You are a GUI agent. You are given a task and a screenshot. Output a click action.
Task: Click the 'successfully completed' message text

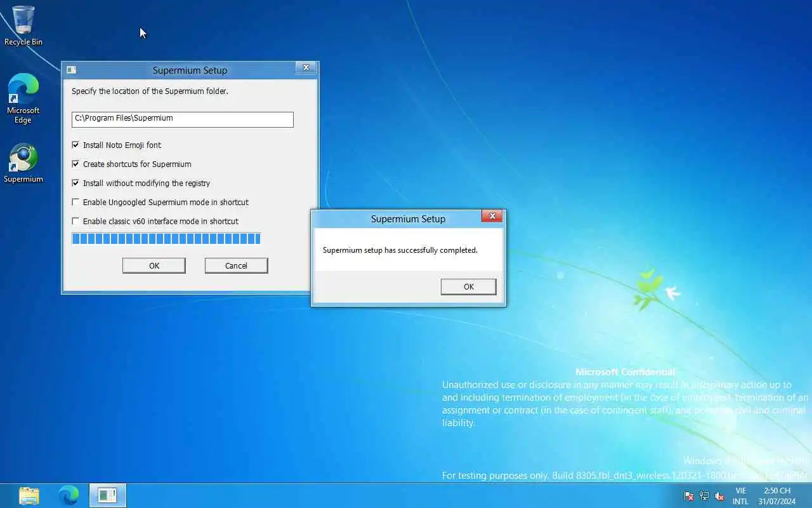(x=400, y=250)
